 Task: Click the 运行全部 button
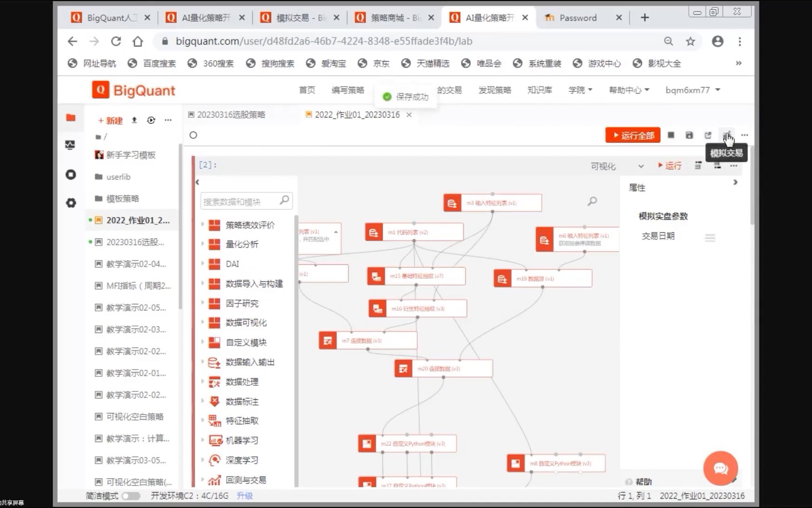click(x=633, y=135)
